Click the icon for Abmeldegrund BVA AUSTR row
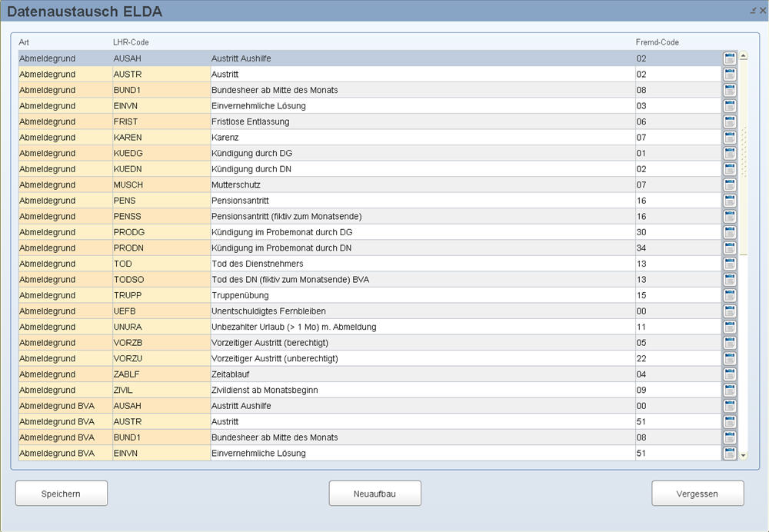Image resolution: width=769 pixels, height=532 pixels. [729, 421]
